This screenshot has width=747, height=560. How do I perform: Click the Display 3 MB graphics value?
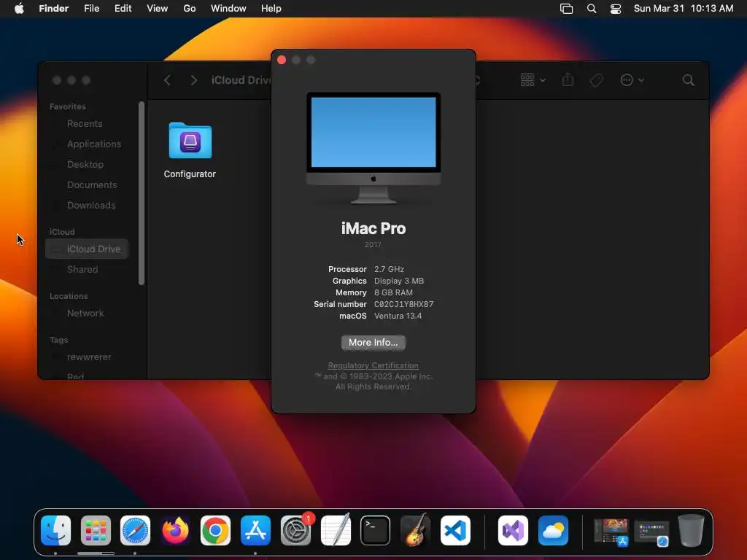click(x=399, y=281)
